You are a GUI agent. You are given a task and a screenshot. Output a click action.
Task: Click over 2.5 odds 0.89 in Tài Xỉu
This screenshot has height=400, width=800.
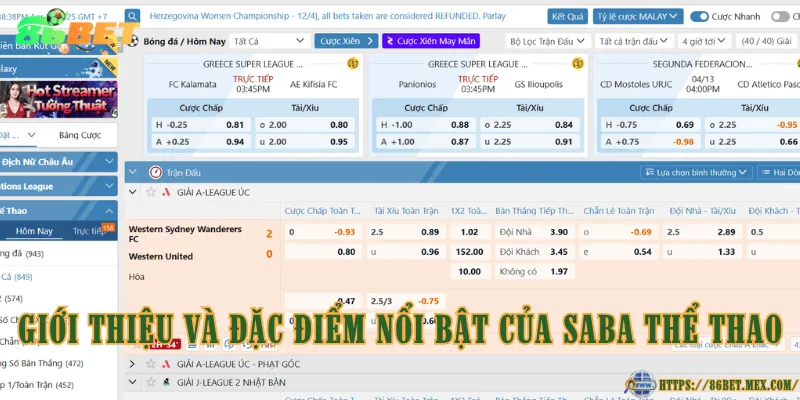tap(406, 232)
